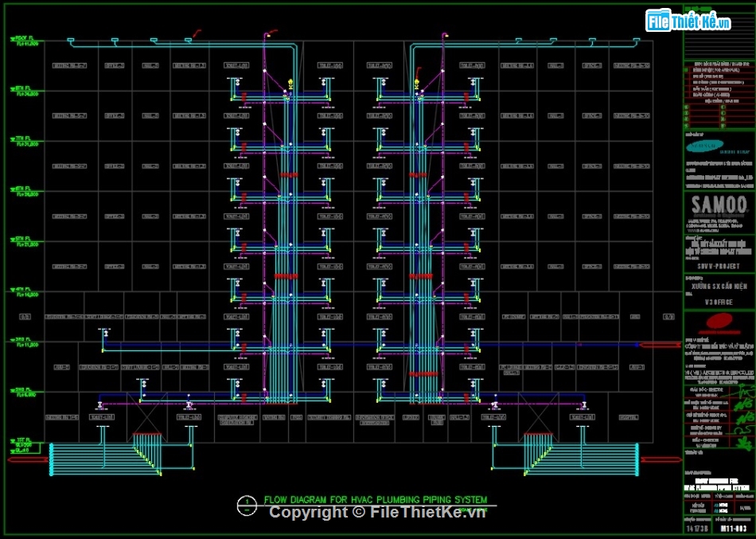
Task: Click the SOVV-PROJECT label in the title block
Action: tap(718, 265)
